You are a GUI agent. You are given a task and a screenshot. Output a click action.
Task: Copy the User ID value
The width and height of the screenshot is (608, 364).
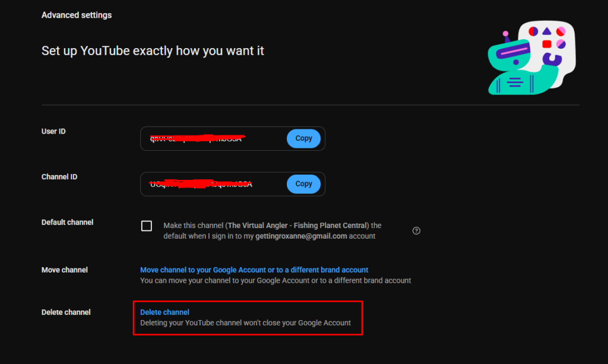tap(303, 138)
